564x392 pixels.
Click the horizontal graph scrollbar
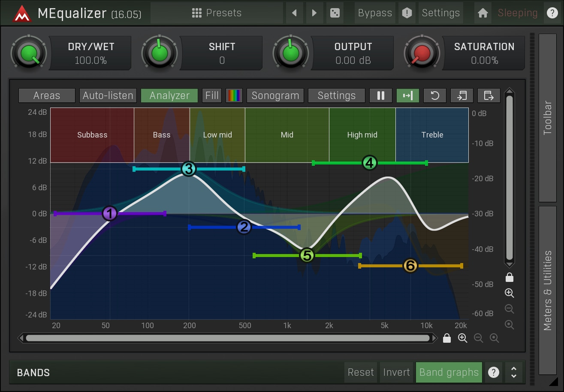pyautogui.click(x=228, y=338)
